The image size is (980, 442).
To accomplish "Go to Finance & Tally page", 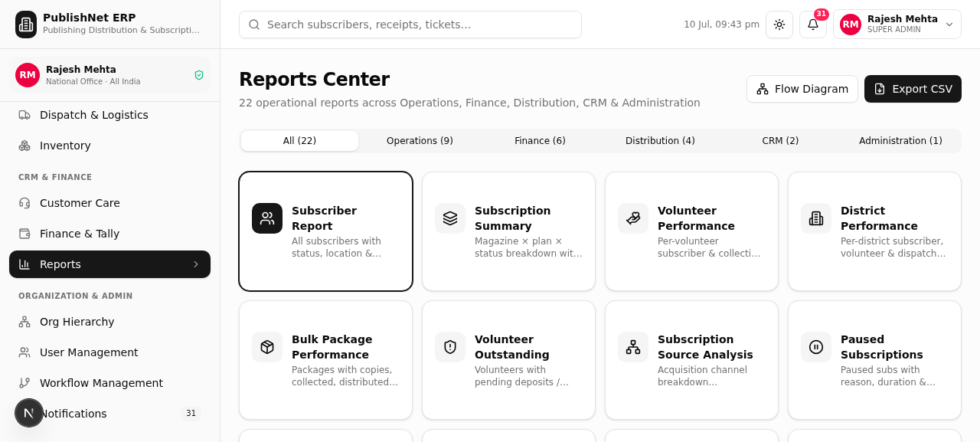I will click(x=109, y=234).
